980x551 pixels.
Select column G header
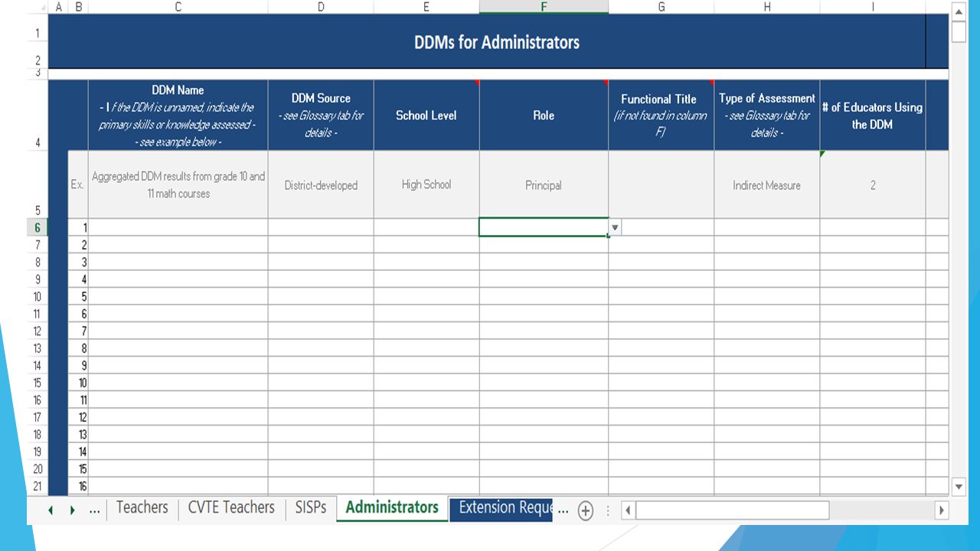[x=661, y=7]
